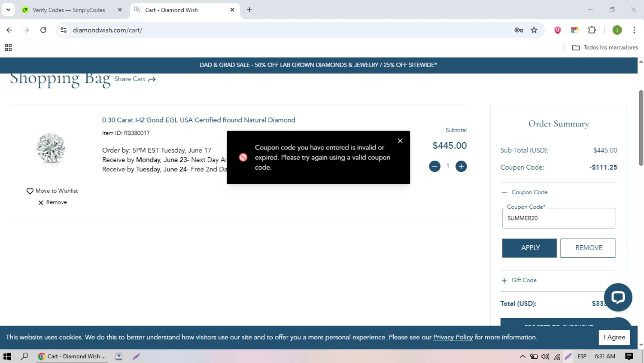Click the $445.00 item subtotal price
Screen dimensions: 644x363
pos(450,146)
